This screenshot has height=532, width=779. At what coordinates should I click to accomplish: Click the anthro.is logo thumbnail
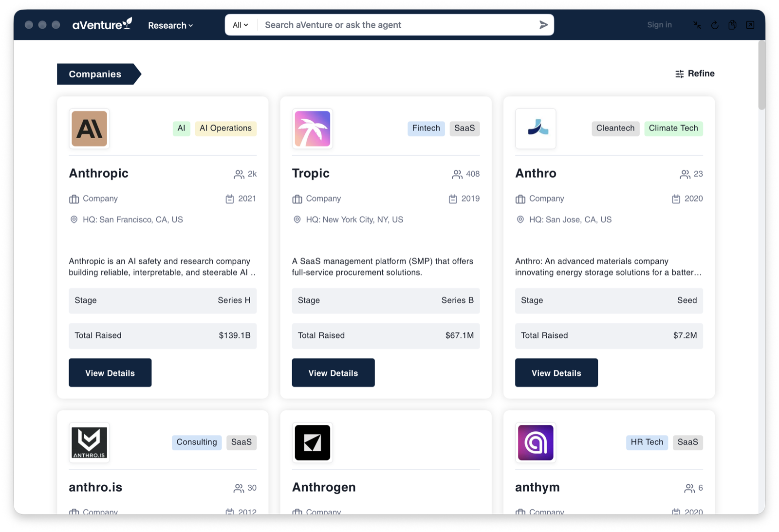coord(89,442)
